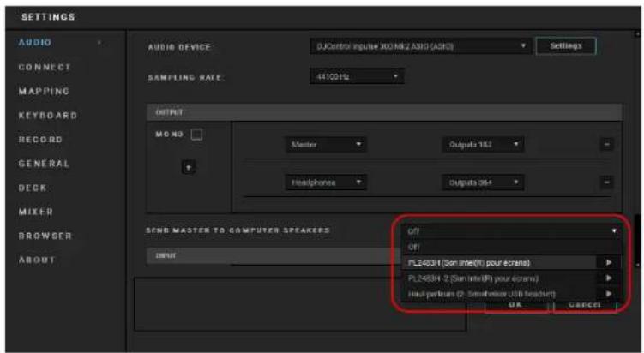Screen dimensions: 644x353
Task: Open the Record settings section
Action: (x=40, y=140)
